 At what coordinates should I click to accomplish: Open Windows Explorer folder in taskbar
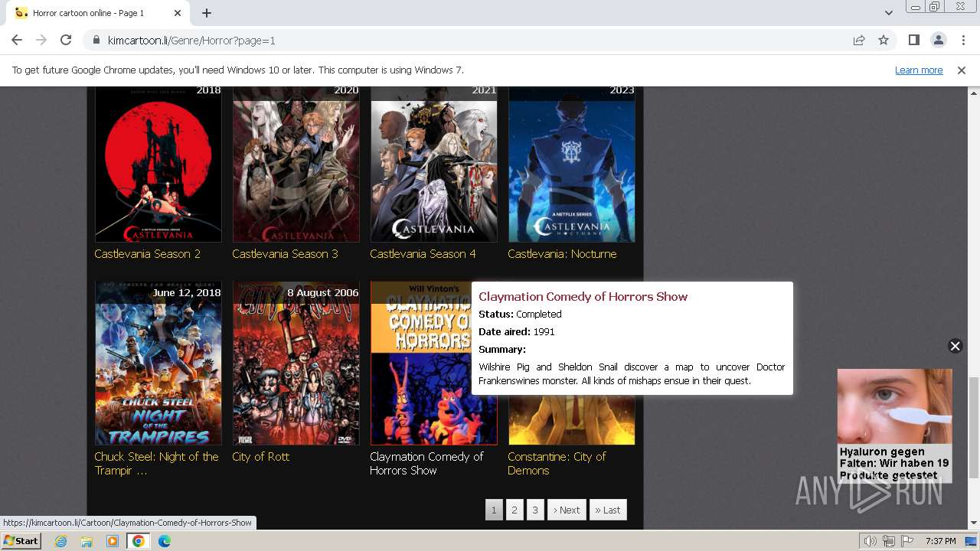(x=87, y=541)
